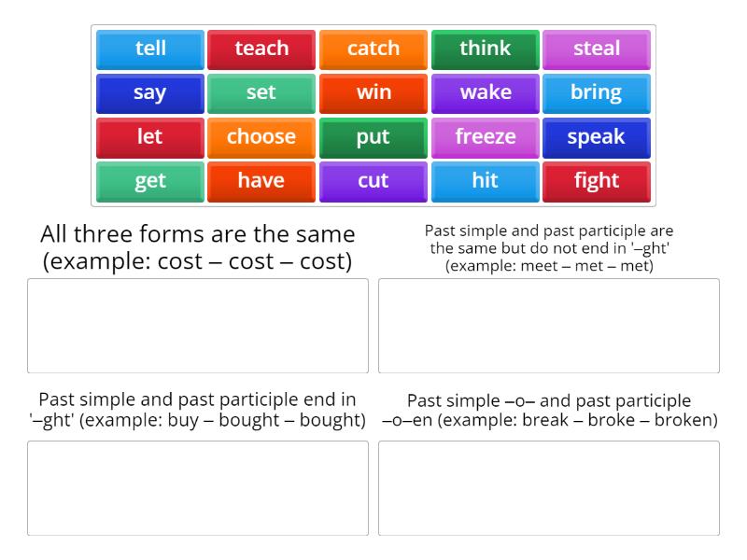Click the 'teach' word card
747x560 pixels.
click(x=261, y=49)
